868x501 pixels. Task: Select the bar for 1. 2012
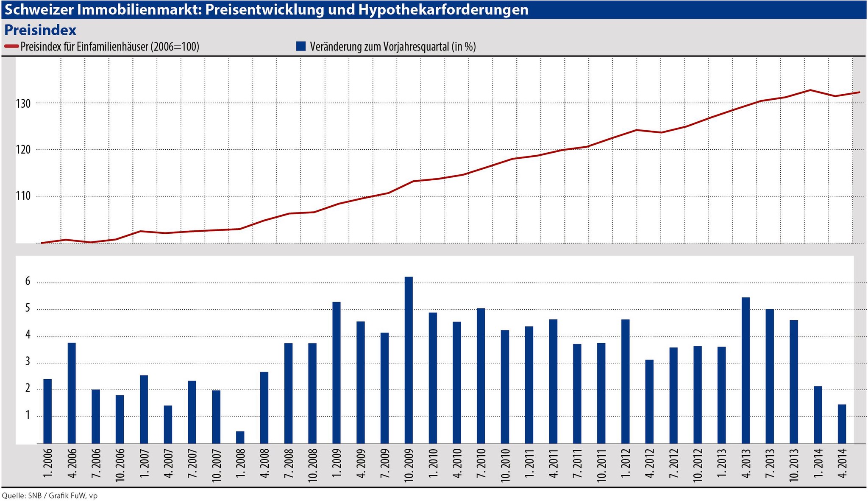[x=625, y=381]
